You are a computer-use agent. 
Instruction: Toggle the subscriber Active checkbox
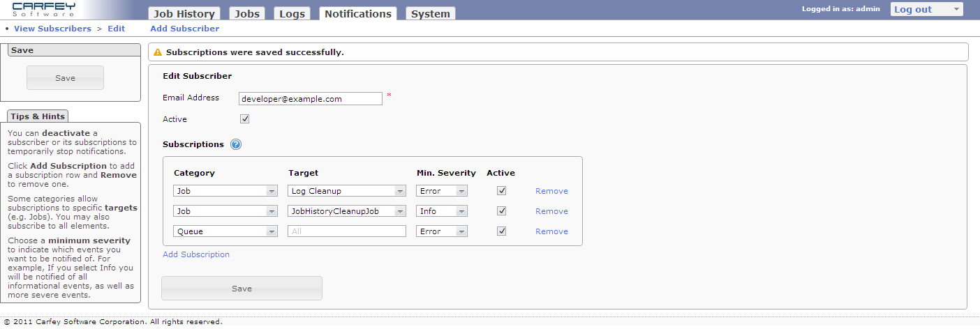[244, 119]
